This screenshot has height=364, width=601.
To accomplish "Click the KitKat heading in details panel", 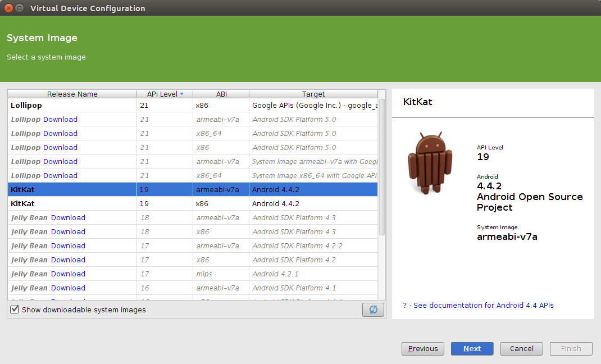I will pos(417,102).
